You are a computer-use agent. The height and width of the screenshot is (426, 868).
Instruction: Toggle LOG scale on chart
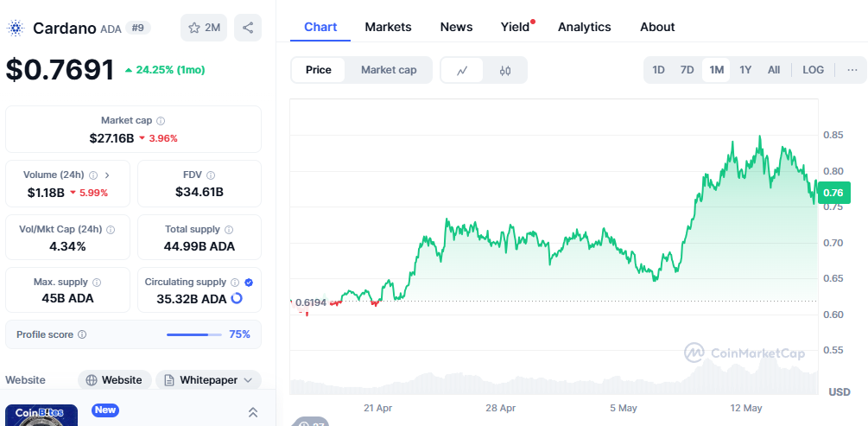(x=814, y=70)
